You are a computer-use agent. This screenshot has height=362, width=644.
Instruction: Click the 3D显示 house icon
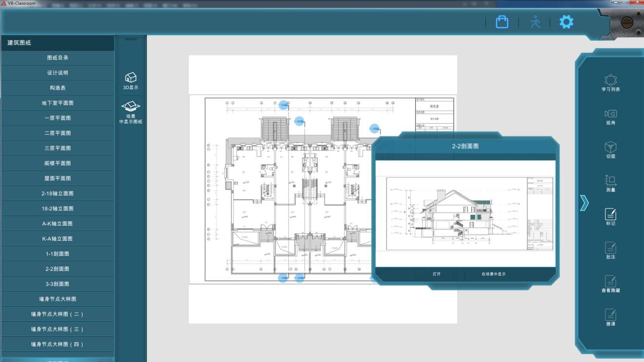tap(130, 78)
